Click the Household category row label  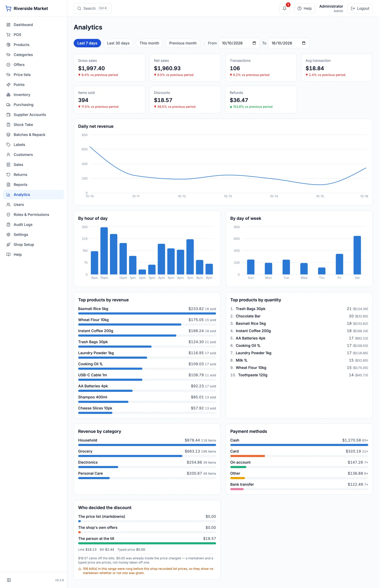tap(88, 440)
